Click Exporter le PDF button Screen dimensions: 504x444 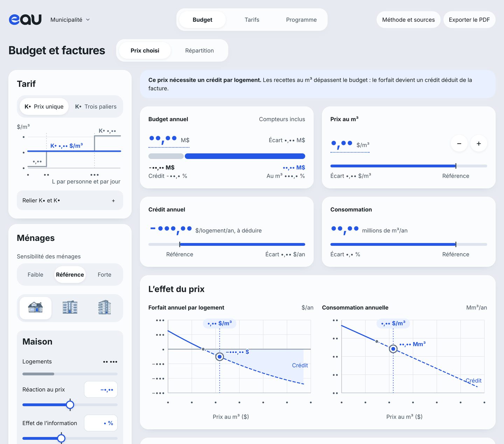pos(469,20)
